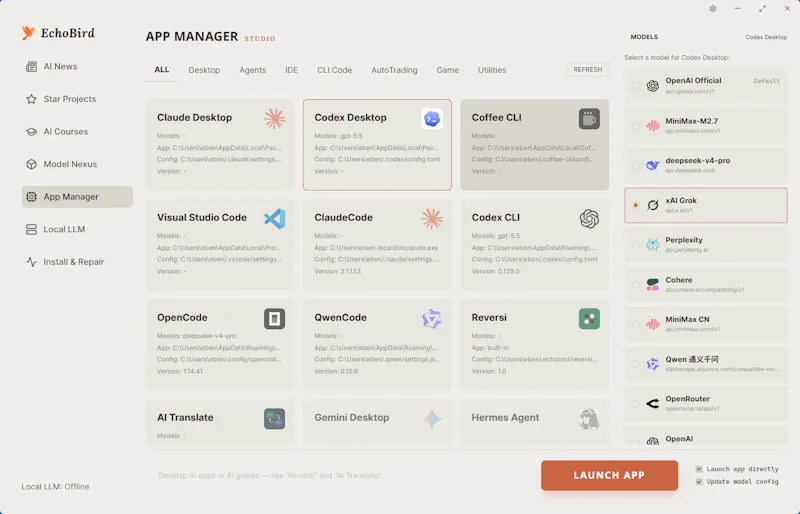
Task: Click the Claude Desktop starburst icon
Action: (274, 118)
